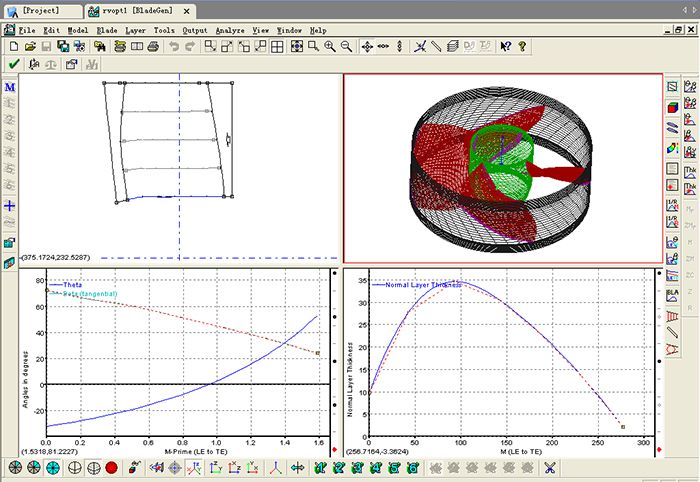Screen dimensions: 700x482
Task: Expand the Layer menu
Action: pos(135,30)
